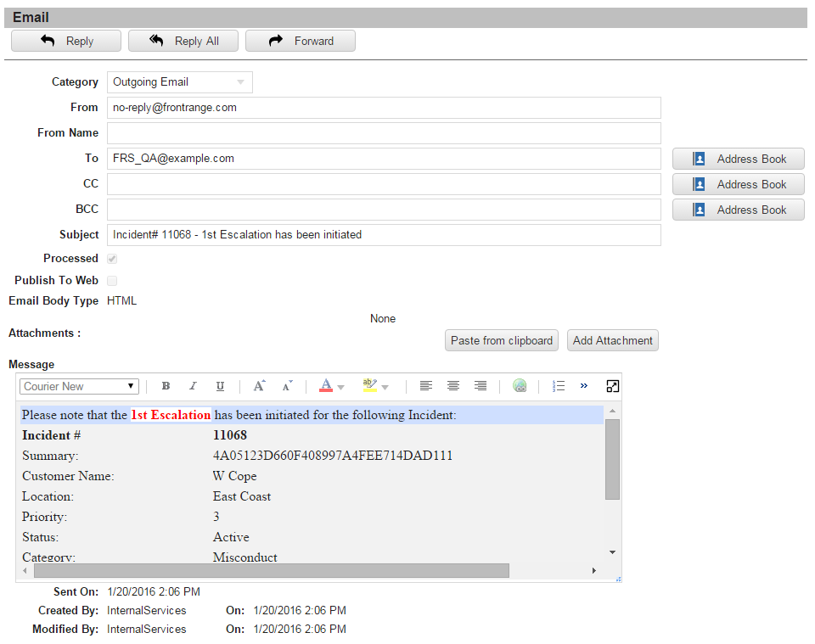Image resolution: width=815 pixels, height=644 pixels.
Task: Click the Reply All button
Action: pos(183,41)
